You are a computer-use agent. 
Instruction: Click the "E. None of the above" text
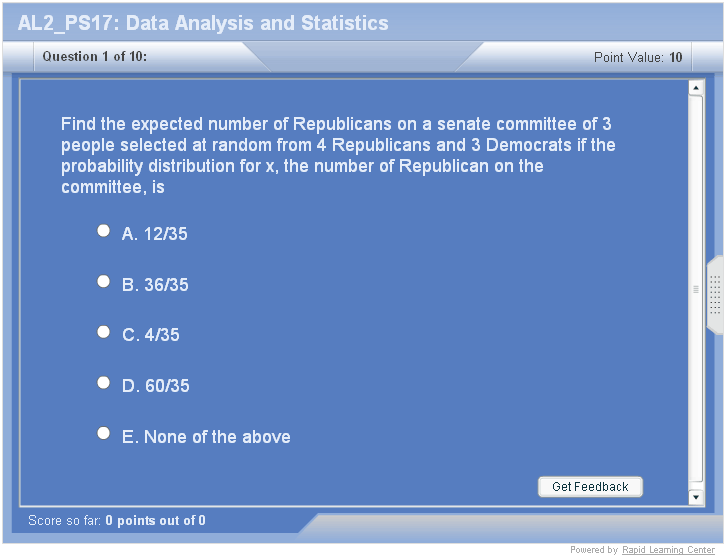[x=206, y=437]
